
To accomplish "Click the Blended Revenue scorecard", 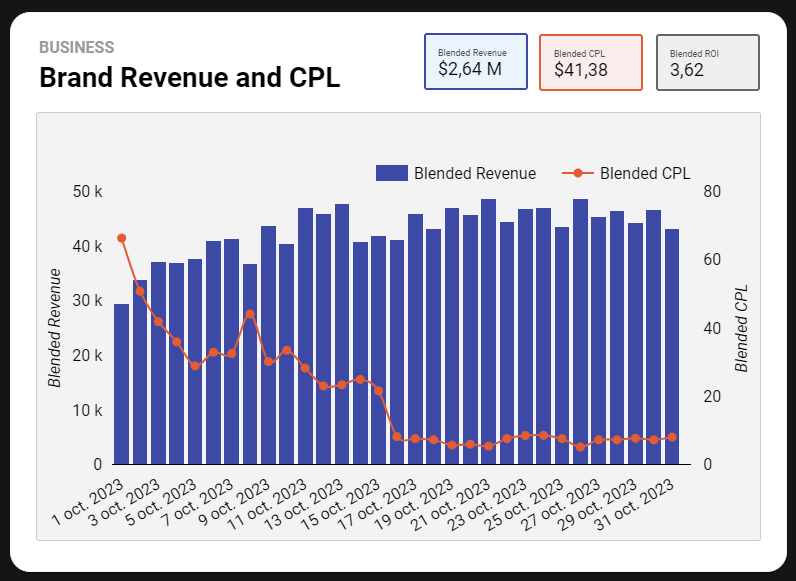I will coord(476,62).
